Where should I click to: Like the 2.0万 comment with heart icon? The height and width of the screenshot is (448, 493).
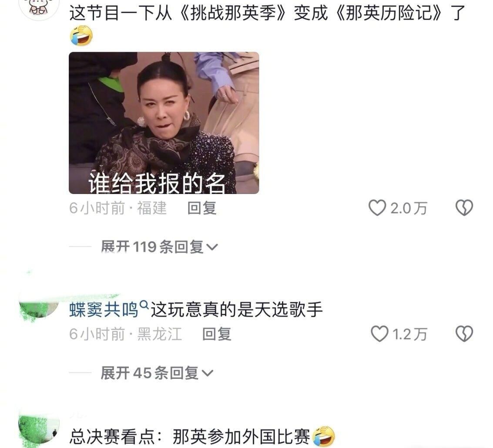(x=377, y=208)
